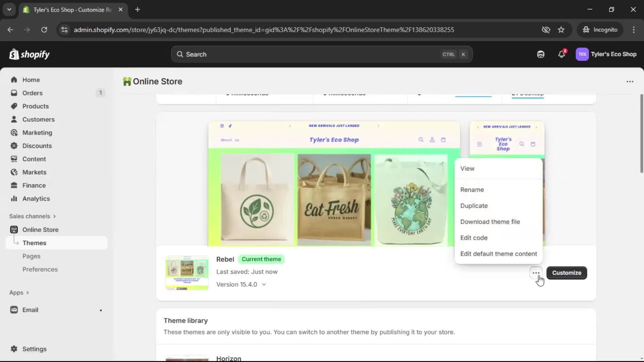Bookmark page with the star icon
Screen dimensions: 644x362
pos(561,30)
